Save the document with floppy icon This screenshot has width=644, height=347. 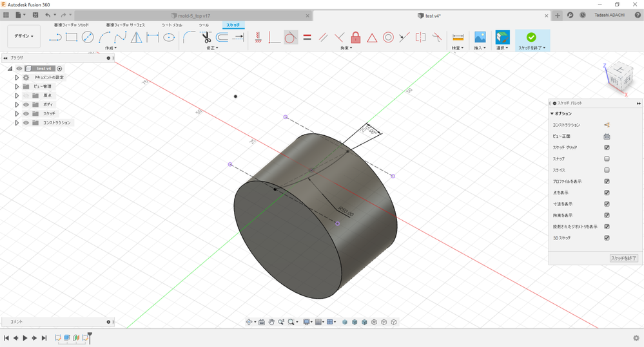(35, 15)
